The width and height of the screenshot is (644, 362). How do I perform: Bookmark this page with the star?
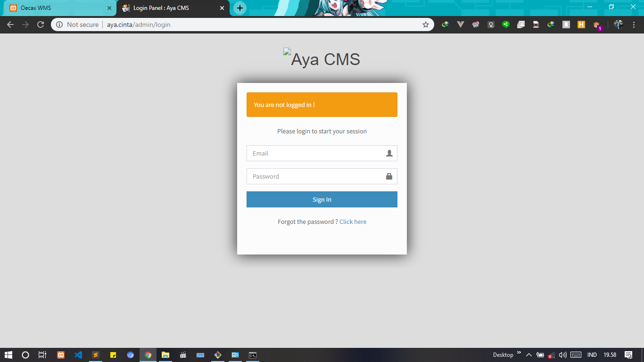point(426,25)
